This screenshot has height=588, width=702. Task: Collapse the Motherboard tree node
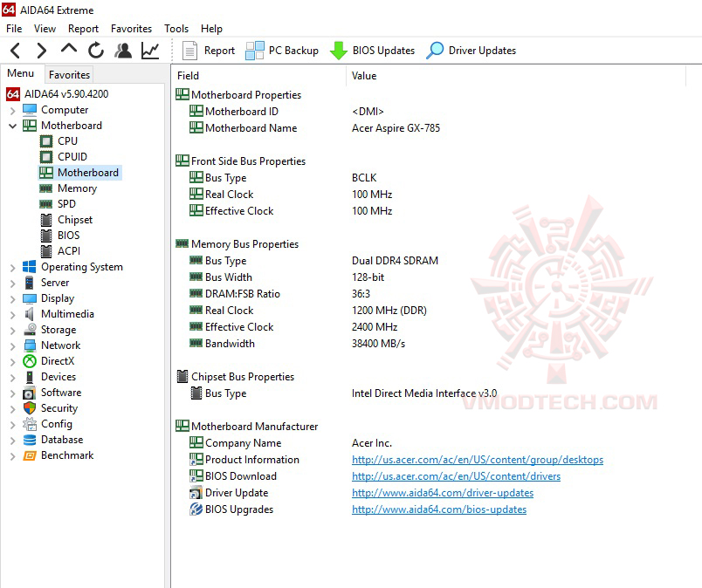(x=12, y=126)
